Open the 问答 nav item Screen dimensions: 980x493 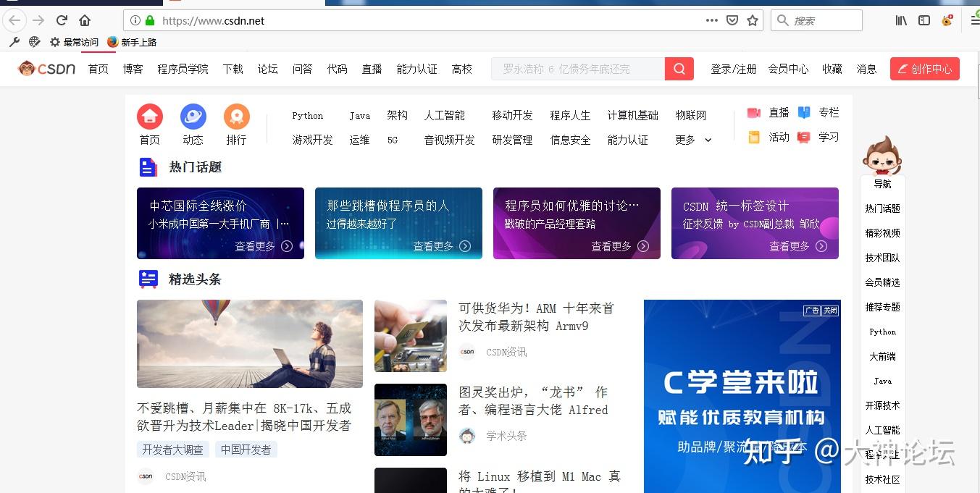(302, 69)
